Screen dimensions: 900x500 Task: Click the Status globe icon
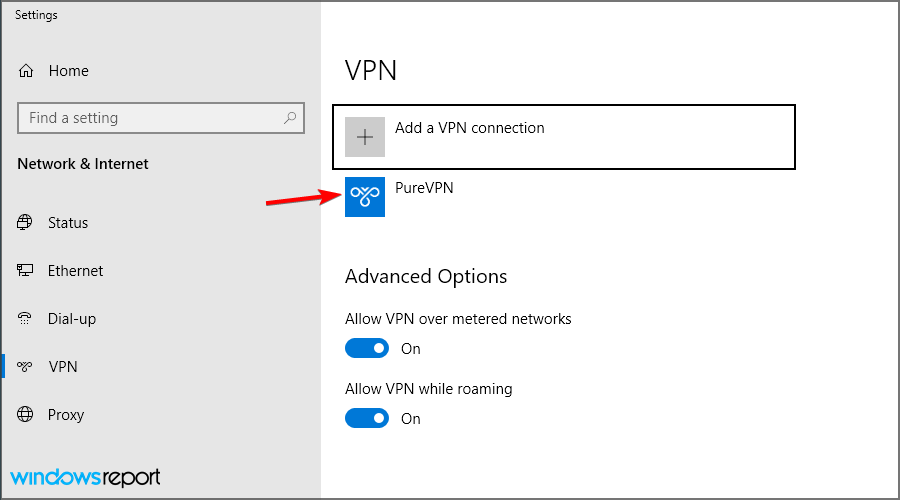tap(25, 223)
